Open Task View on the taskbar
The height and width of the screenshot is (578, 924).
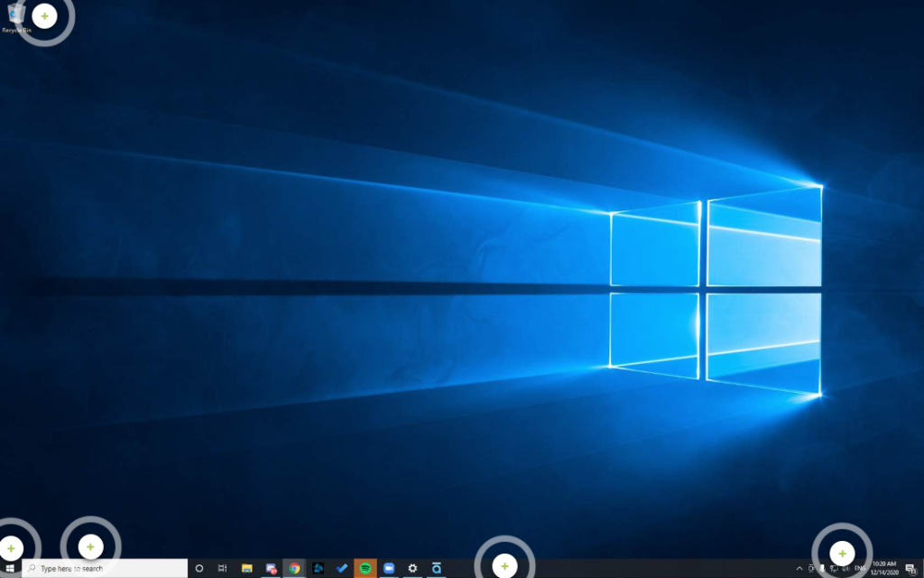tap(223, 569)
